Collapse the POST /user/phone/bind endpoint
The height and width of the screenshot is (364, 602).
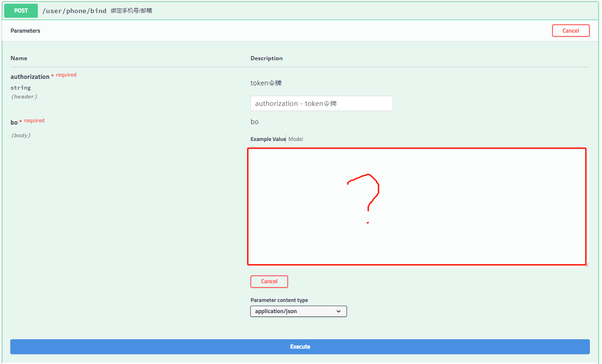[x=300, y=10]
